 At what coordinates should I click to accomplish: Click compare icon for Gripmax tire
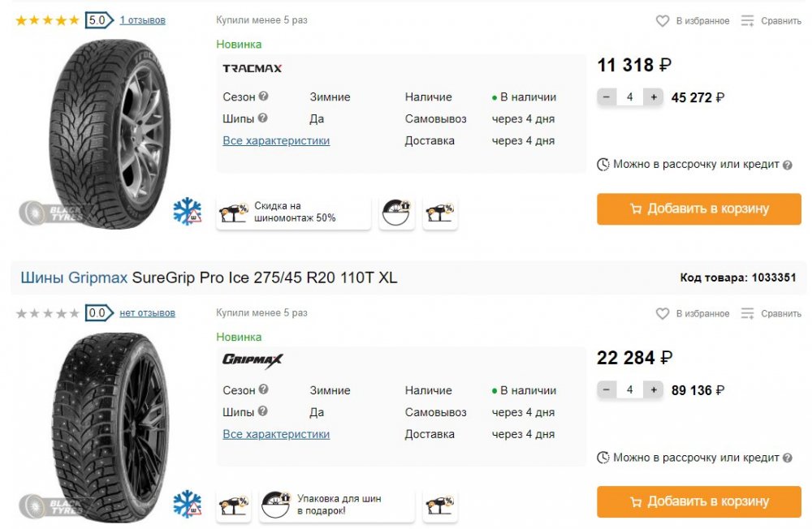[748, 314]
